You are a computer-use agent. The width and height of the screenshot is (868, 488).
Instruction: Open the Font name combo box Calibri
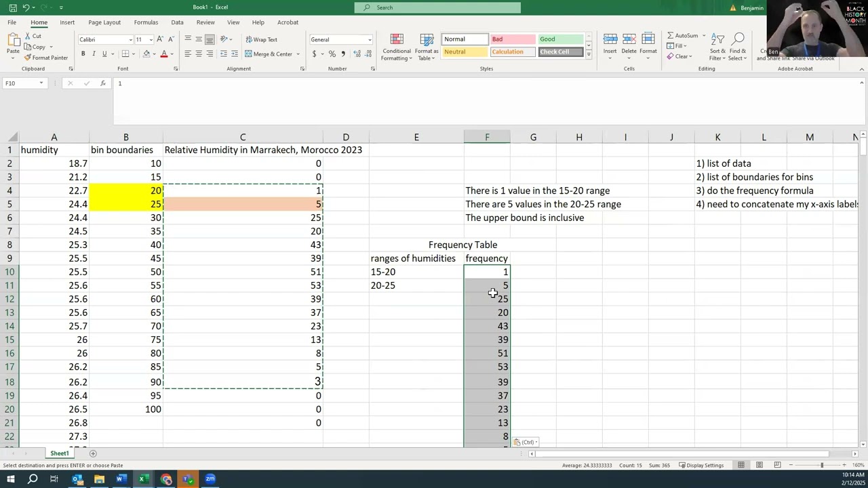pyautogui.click(x=105, y=39)
